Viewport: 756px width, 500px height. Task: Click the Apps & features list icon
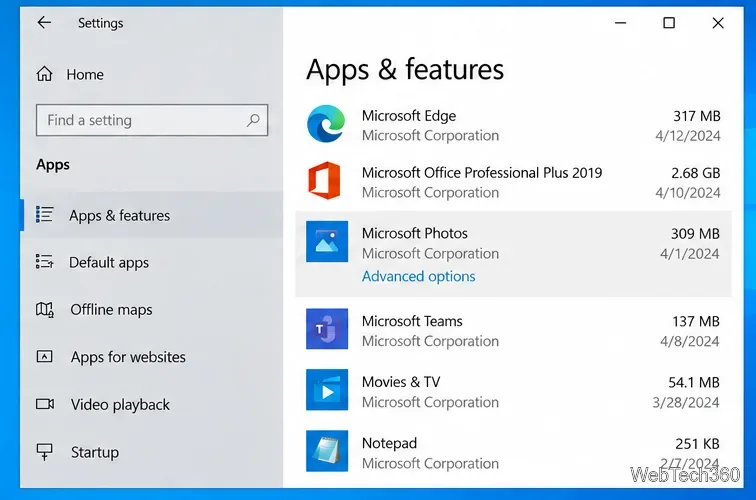point(44,215)
